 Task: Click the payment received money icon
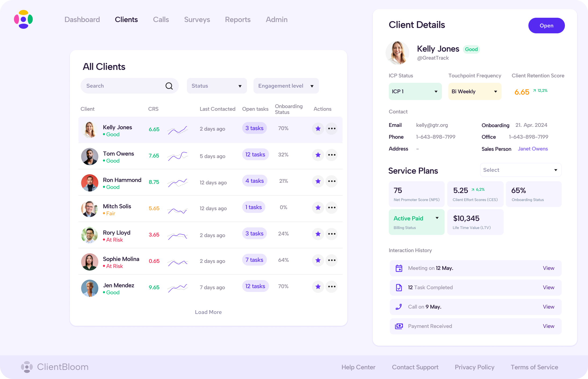(399, 326)
